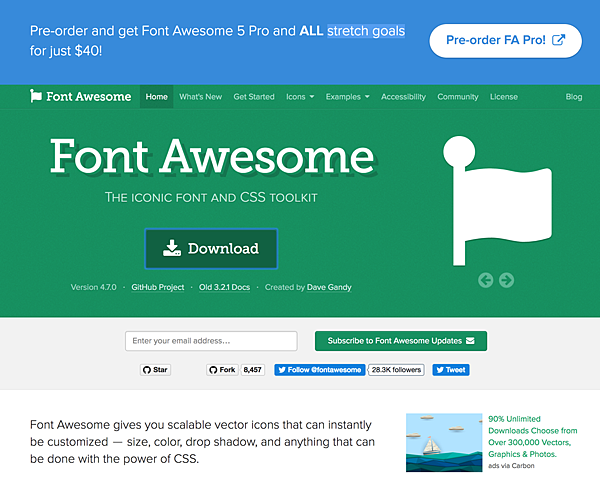600x481 pixels.
Task: Click the stretch goals link in banner
Action: point(366,31)
